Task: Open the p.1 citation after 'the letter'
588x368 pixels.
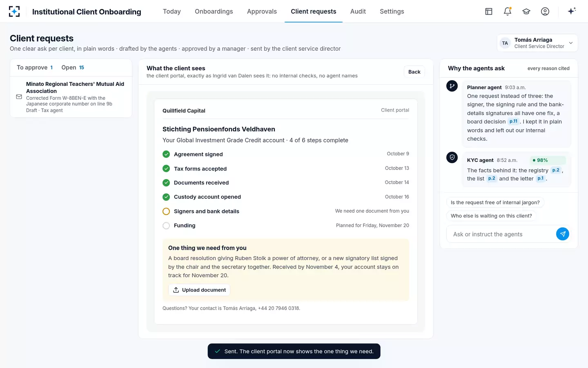Action: click(541, 178)
